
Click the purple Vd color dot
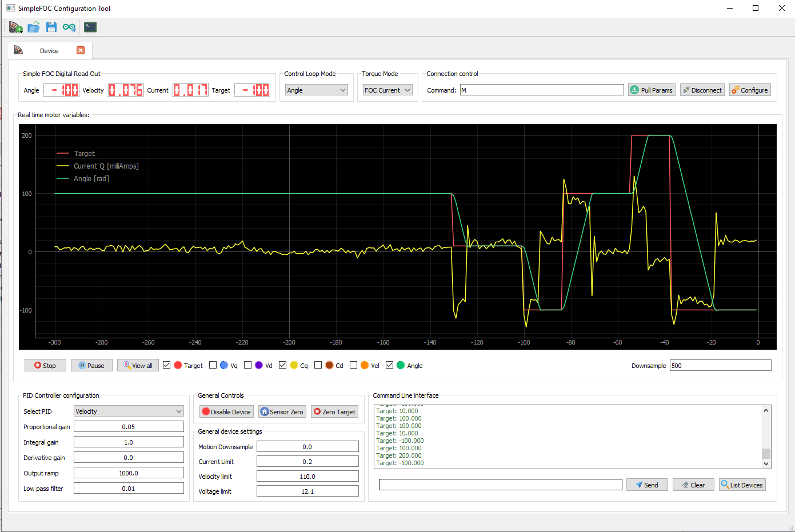(259, 365)
